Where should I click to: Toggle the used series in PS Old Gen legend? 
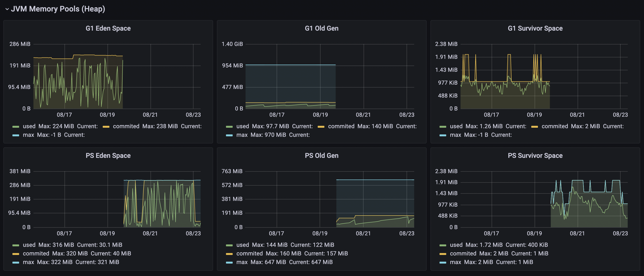[x=242, y=245]
